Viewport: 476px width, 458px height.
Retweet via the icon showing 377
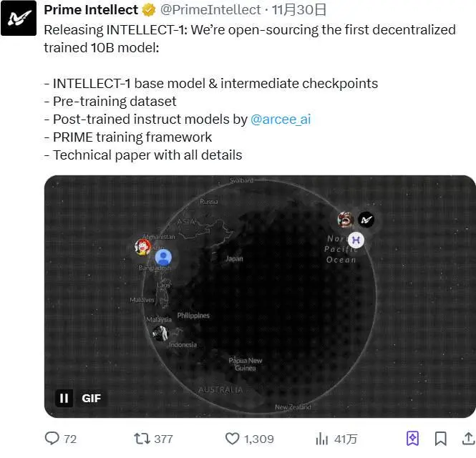click(x=142, y=439)
